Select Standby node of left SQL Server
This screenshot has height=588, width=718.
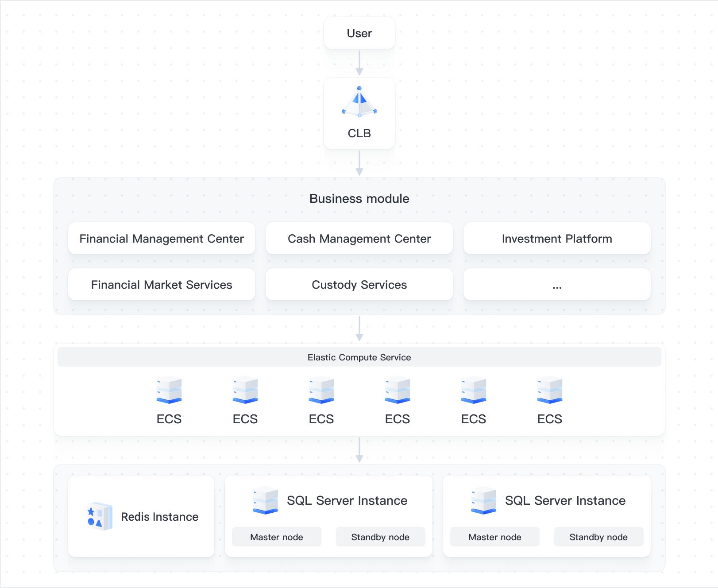[x=380, y=537]
